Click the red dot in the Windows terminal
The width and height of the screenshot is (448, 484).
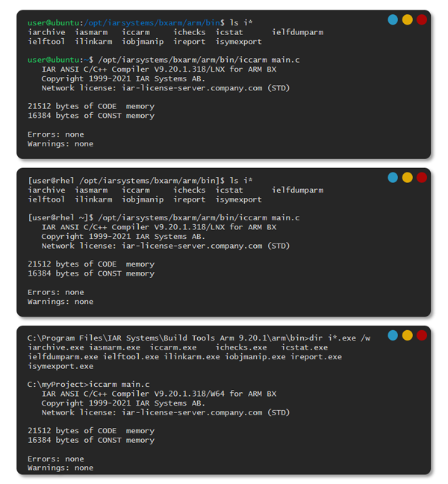coord(421,335)
